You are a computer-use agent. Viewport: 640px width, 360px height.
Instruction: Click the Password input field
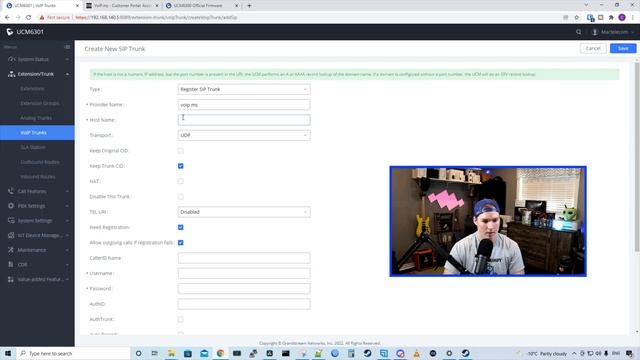coord(244,289)
